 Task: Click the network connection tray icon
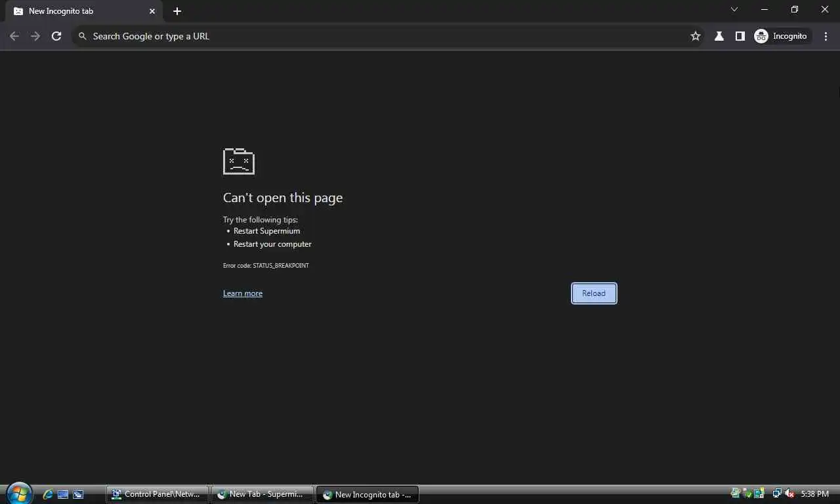pyautogui.click(x=777, y=493)
